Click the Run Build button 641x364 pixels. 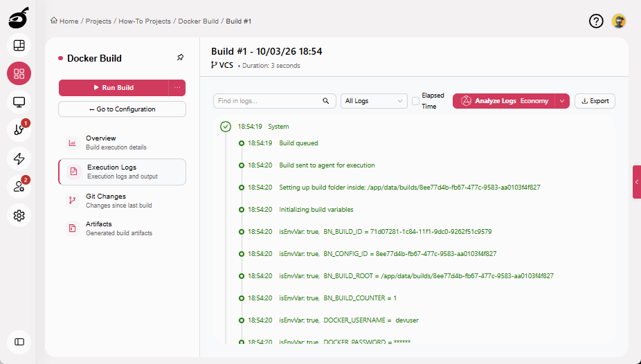(x=114, y=87)
